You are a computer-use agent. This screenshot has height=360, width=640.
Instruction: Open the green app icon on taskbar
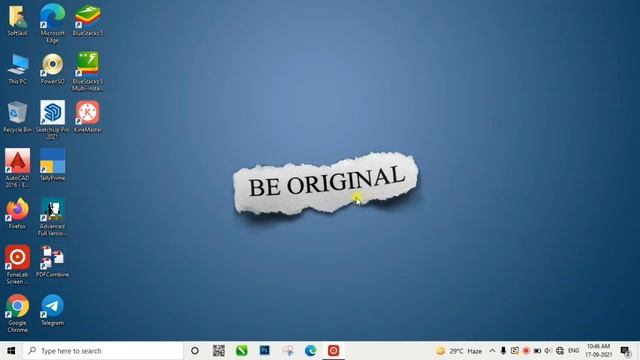pyautogui.click(x=242, y=351)
